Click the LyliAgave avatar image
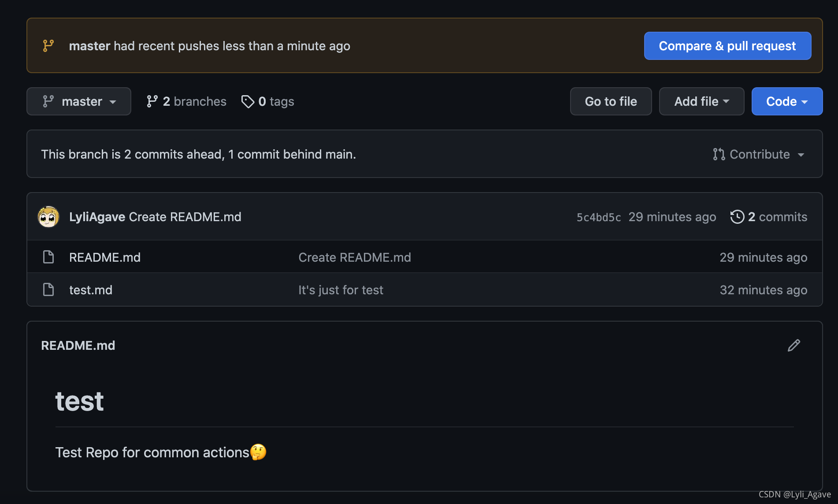Viewport: 838px width, 504px height. pos(48,217)
